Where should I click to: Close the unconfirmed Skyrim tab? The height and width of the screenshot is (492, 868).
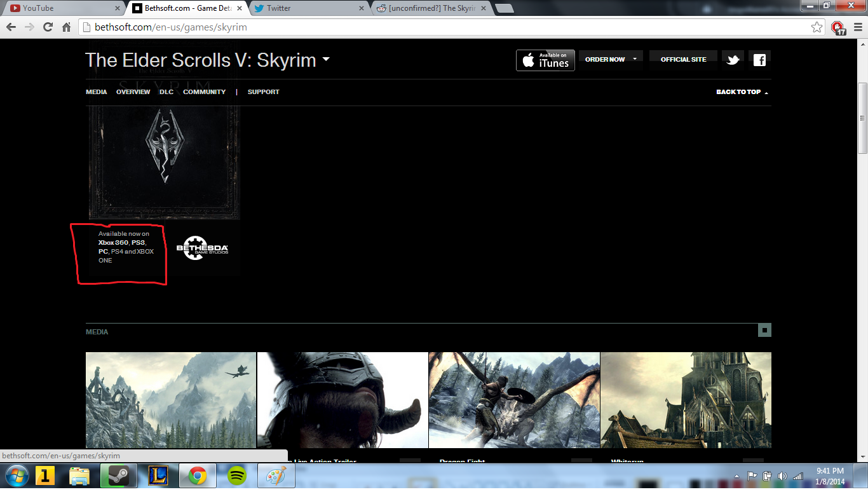484,8
